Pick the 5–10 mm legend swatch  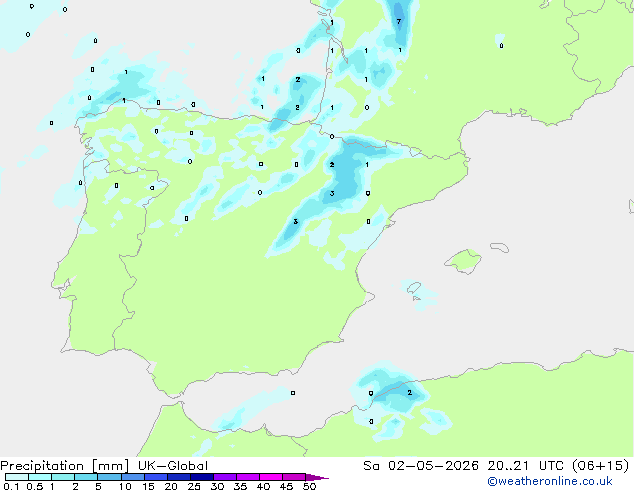109,477
